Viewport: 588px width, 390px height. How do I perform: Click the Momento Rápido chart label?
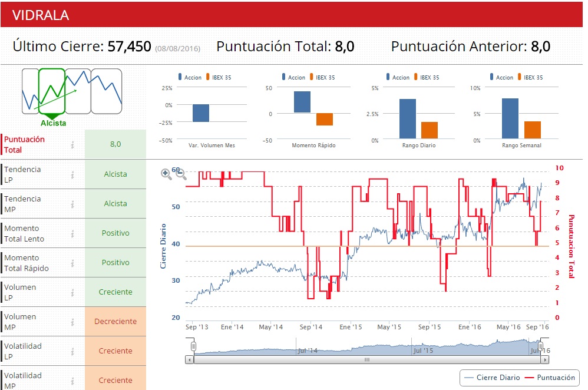coord(314,146)
